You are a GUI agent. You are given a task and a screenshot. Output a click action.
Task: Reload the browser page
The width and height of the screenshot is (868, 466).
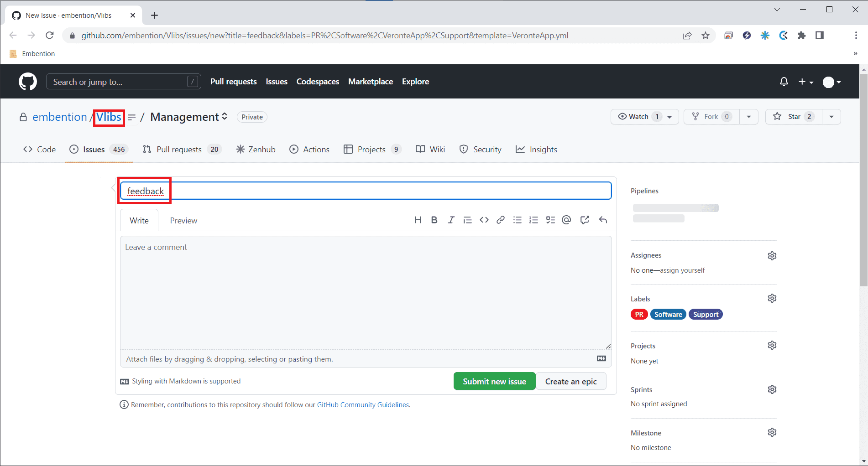(50, 36)
